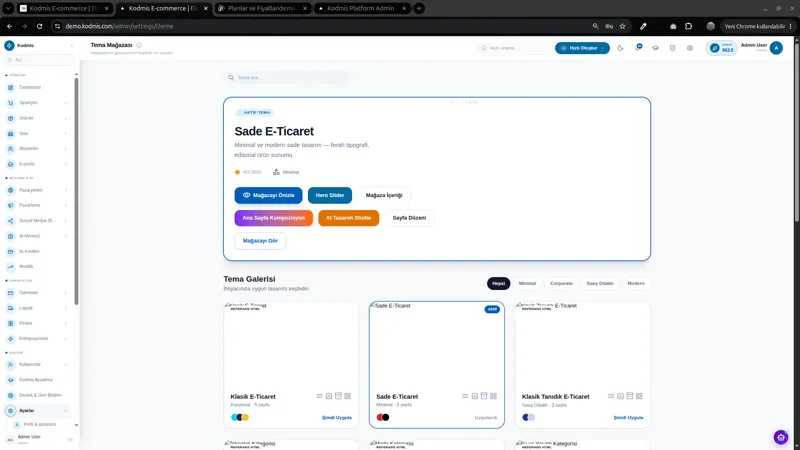Filter theme gallery by Minimal
Screen dimensions: 800x450
(x=527, y=283)
